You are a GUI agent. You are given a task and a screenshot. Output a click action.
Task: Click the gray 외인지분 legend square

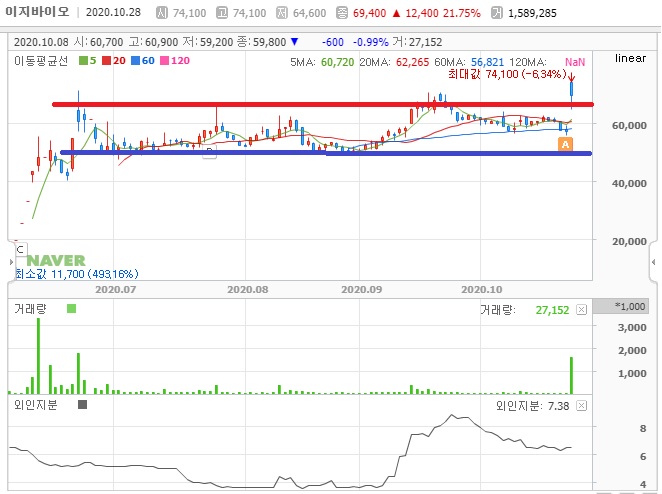(x=82, y=404)
